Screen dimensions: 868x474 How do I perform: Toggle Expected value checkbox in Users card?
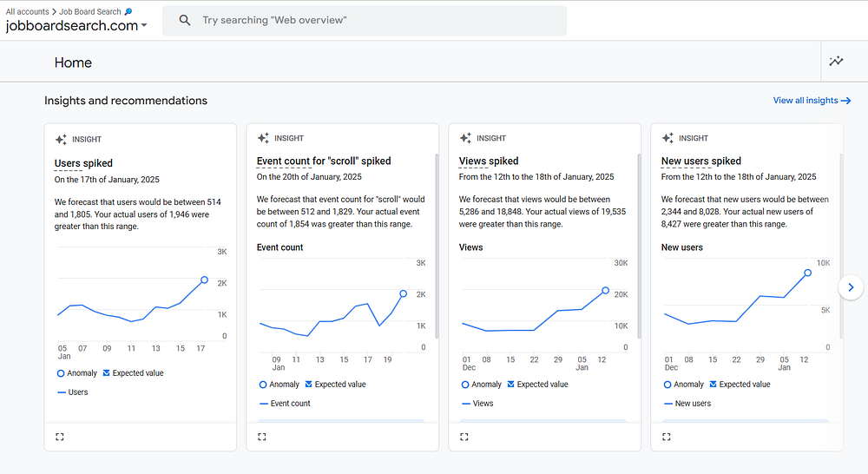coord(107,373)
